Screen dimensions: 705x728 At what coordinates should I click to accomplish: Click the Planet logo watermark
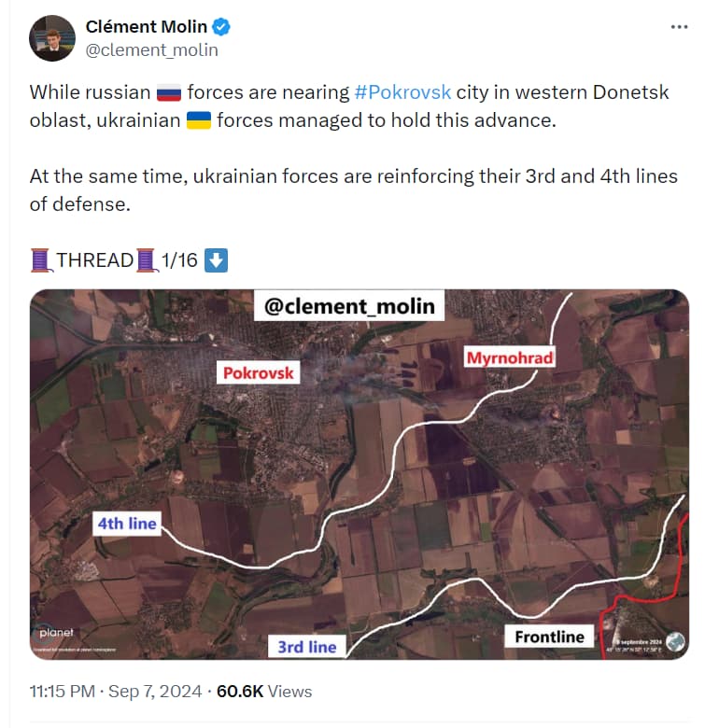(x=55, y=633)
